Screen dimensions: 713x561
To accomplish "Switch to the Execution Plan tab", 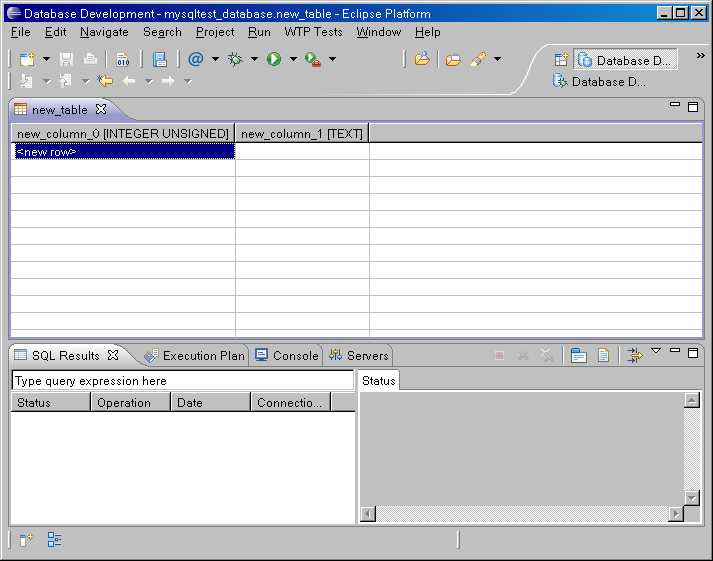I will (x=195, y=355).
